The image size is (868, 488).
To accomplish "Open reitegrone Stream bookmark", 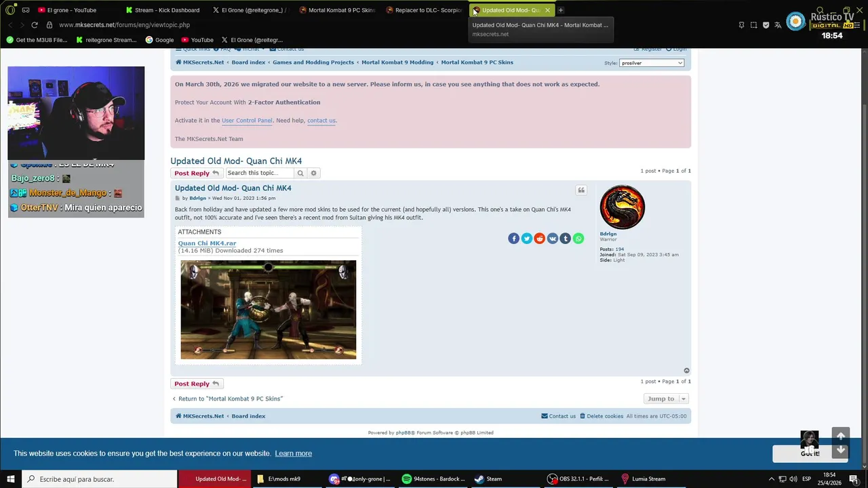I will [x=106, y=40].
